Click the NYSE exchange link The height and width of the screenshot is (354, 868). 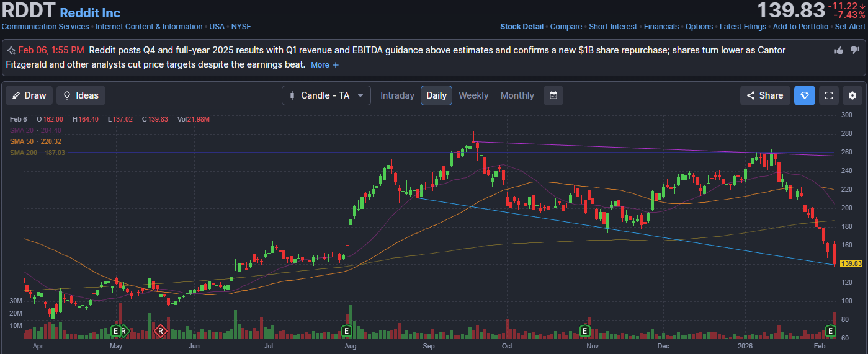pos(241,27)
